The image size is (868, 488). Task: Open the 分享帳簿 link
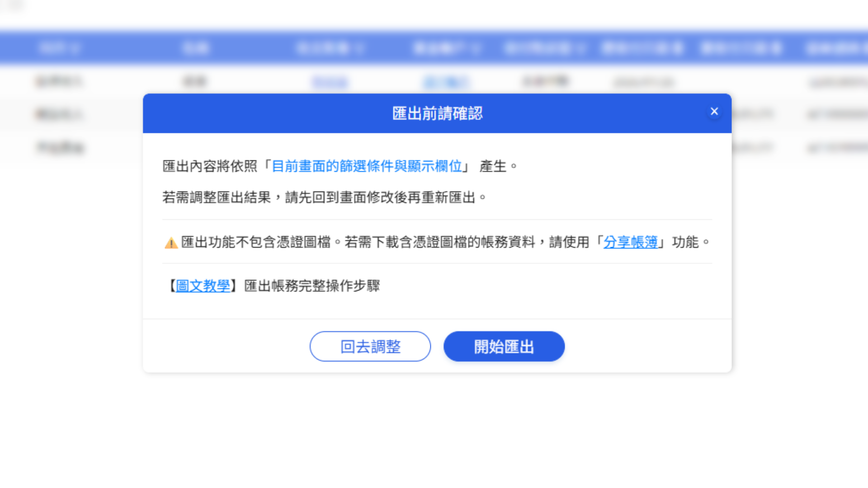pyautogui.click(x=630, y=242)
